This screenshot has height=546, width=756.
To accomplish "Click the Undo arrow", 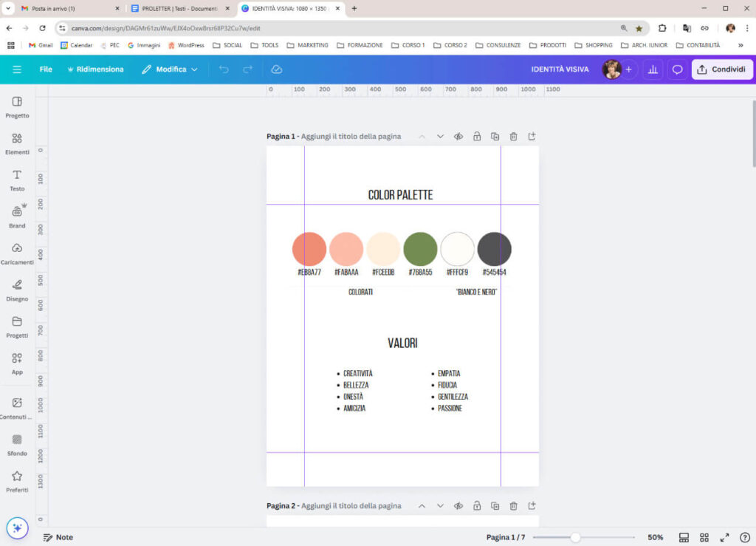I will coord(224,69).
